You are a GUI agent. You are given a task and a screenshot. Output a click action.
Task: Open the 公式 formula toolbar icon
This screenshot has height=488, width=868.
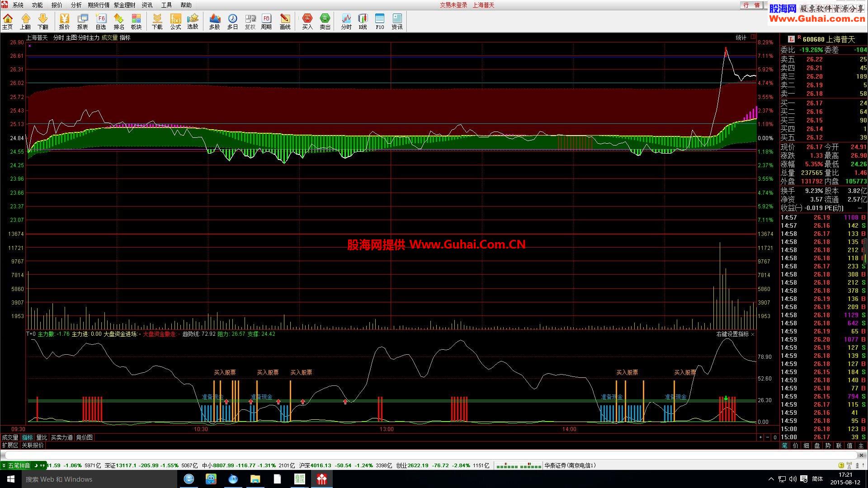(x=175, y=21)
